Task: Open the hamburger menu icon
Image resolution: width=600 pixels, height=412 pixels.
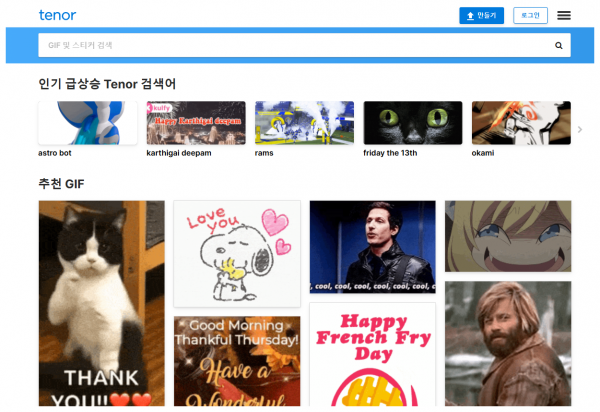Action: click(x=564, y=16)
